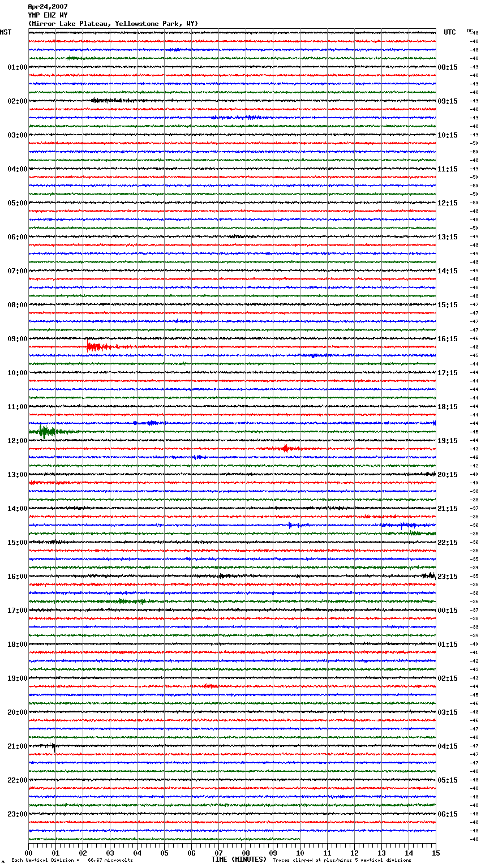Image resolution: width=481 pixels, height=868 pixels.
Task: Select the 13:00 MST time label
Action: 18,475
